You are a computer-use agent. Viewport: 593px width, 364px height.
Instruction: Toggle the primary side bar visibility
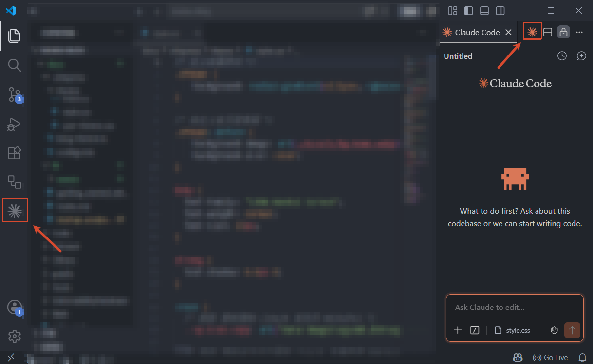468,11
